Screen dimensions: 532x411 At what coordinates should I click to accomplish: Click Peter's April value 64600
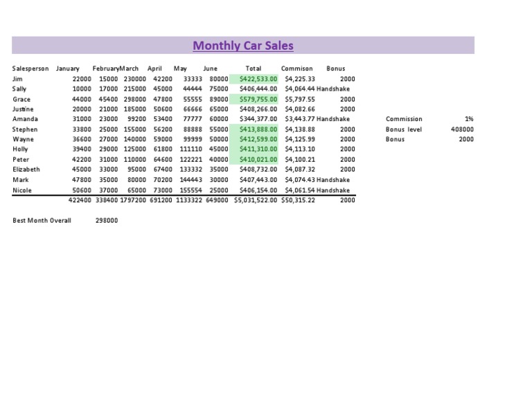point(163,160)
